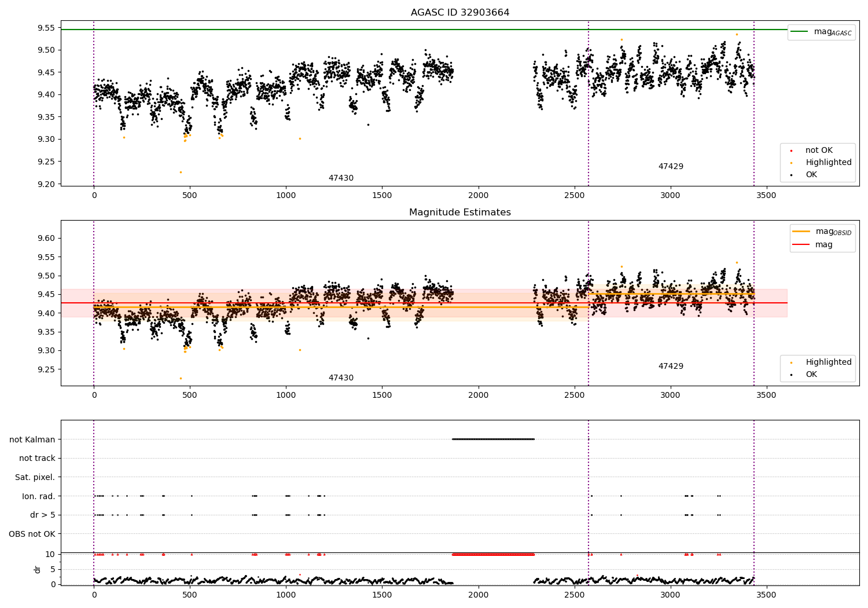The width and height of the screenshot is (868, 608).
Task: Click the green line swatch in the mag AGASC legend
Action: pyautogui.click(x=799, y=31)
